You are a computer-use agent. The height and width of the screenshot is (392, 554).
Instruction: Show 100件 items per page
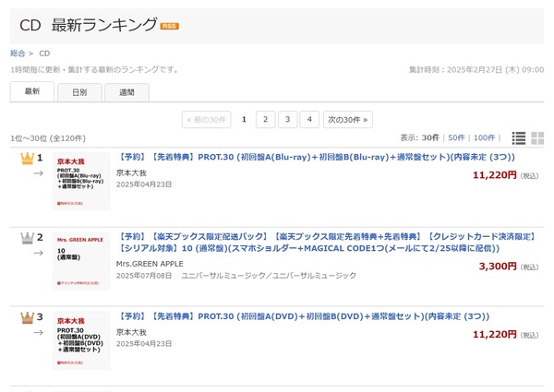484,137
